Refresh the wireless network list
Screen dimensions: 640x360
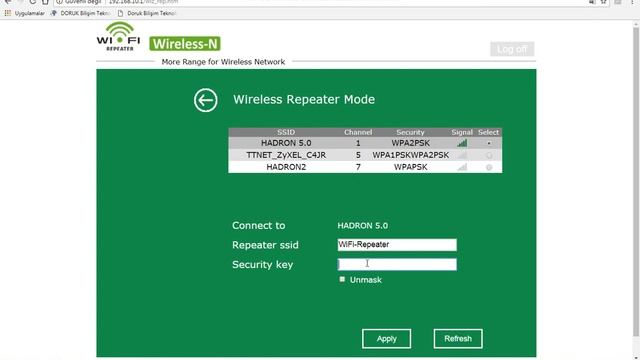(458, 339)
